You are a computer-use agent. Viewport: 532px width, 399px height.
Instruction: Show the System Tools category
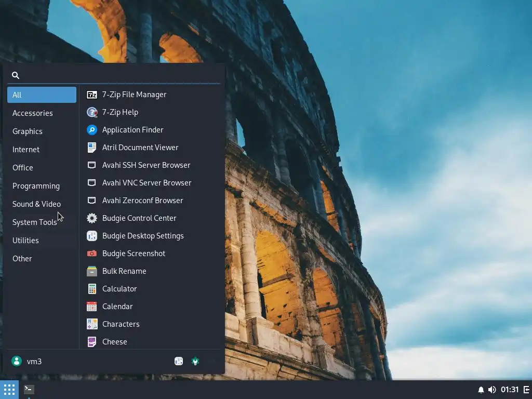42,222
